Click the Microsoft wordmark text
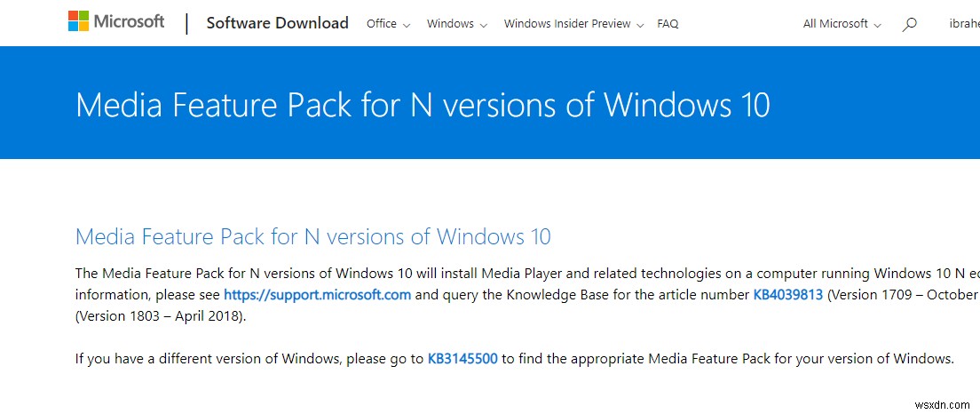Screen dimensions: 980x414 pyautogui.click(x=130, y=22)
